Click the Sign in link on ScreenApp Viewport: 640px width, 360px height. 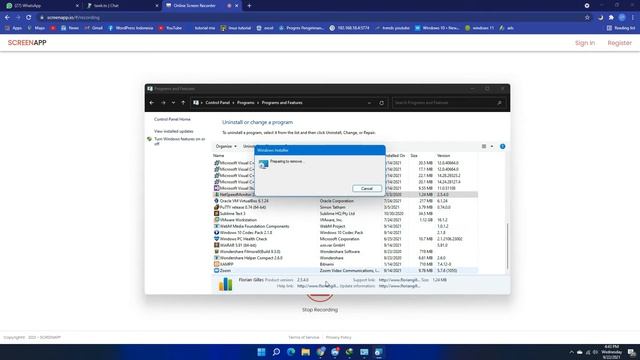tap(584, 43)
